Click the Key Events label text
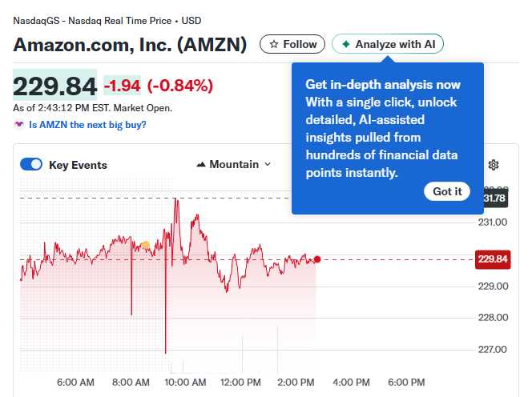 [x=78, y=166]
